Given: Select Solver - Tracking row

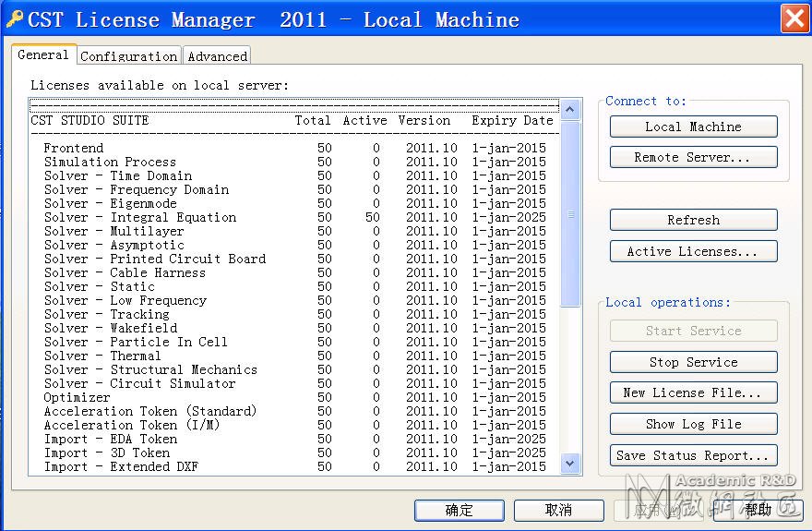Looking at the screenshot, I should coord(294,315).
